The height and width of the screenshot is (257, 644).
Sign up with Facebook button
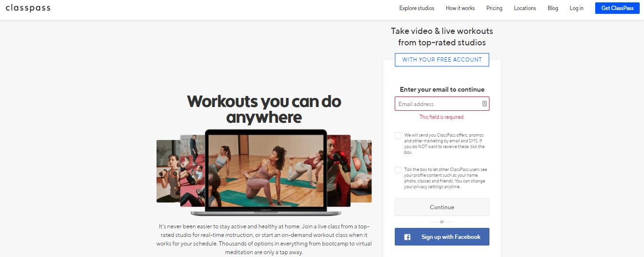[x=442, y=237]
